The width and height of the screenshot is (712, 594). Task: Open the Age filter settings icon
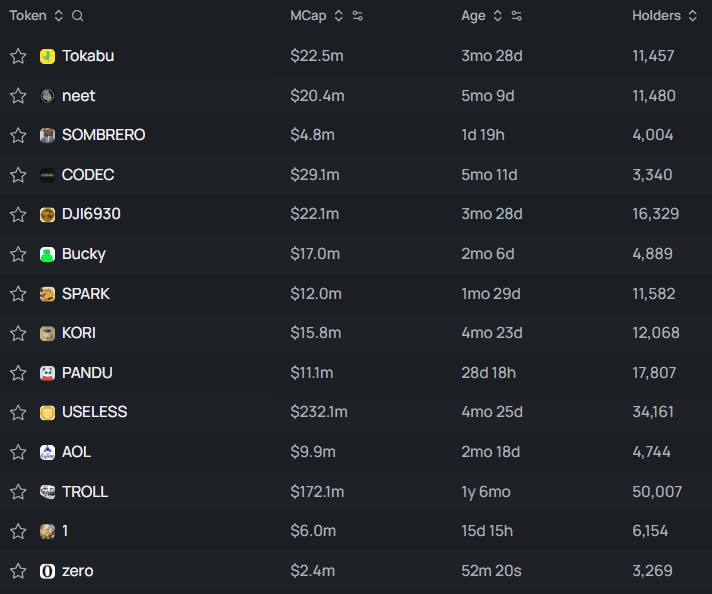pos(517,16)
